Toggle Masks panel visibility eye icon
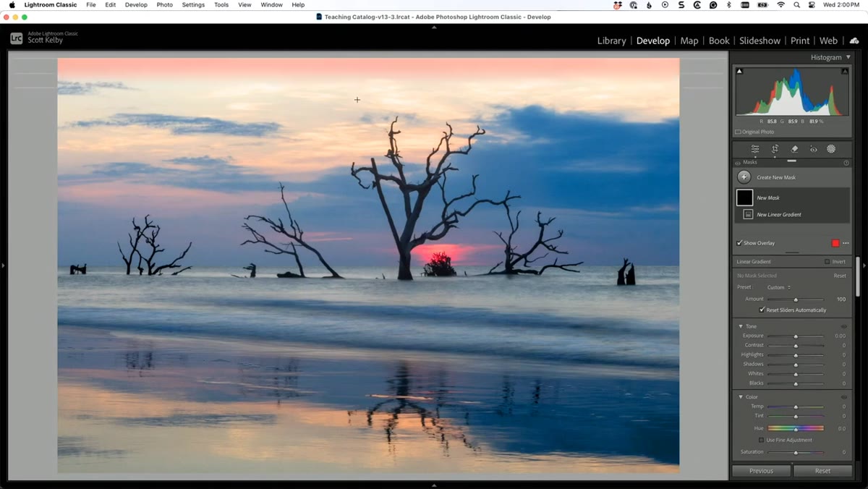 tap(738, 163)
